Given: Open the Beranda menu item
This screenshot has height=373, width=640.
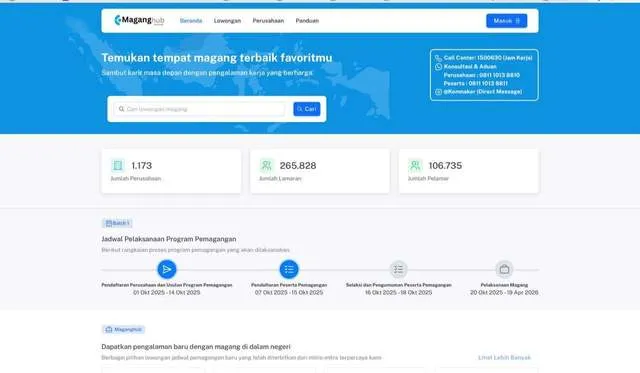Looking at the screenshot, I should (191, 21).
